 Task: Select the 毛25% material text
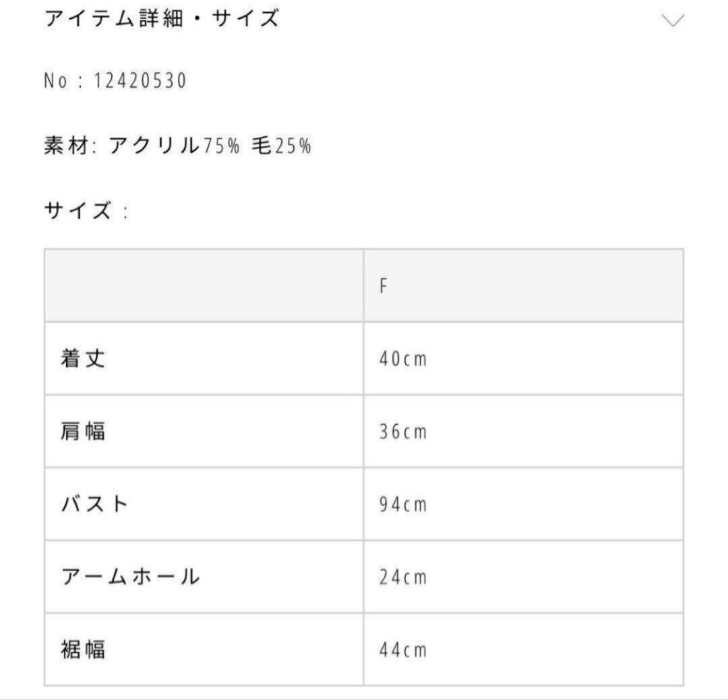coord(281,146)
